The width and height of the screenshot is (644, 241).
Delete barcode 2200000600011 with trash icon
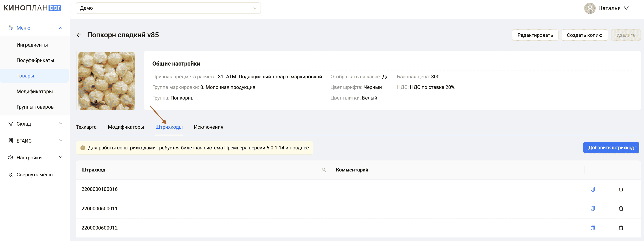(x=621, y=209)
